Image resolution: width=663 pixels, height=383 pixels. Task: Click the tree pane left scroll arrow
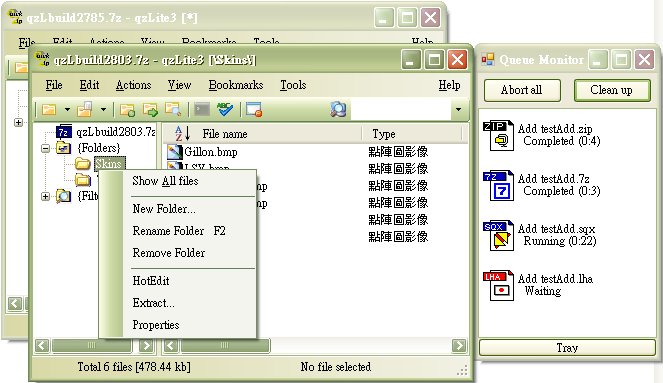tap(42, 345)
